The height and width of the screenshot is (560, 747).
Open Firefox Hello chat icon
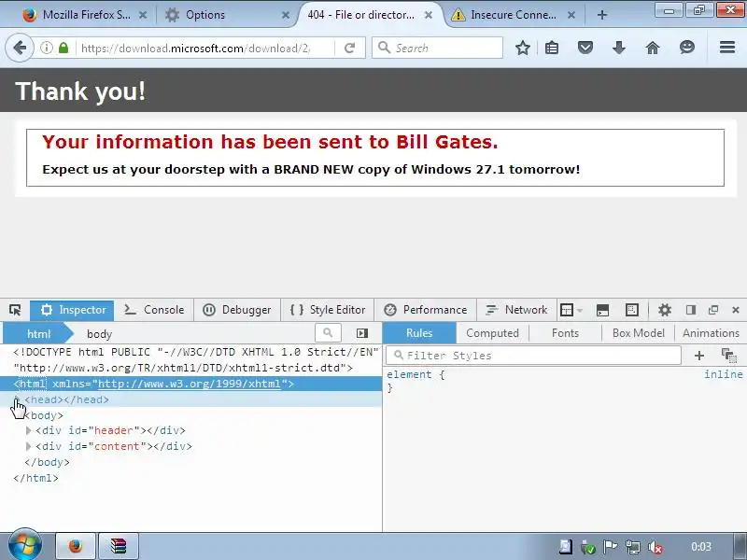tap(687, 48)
